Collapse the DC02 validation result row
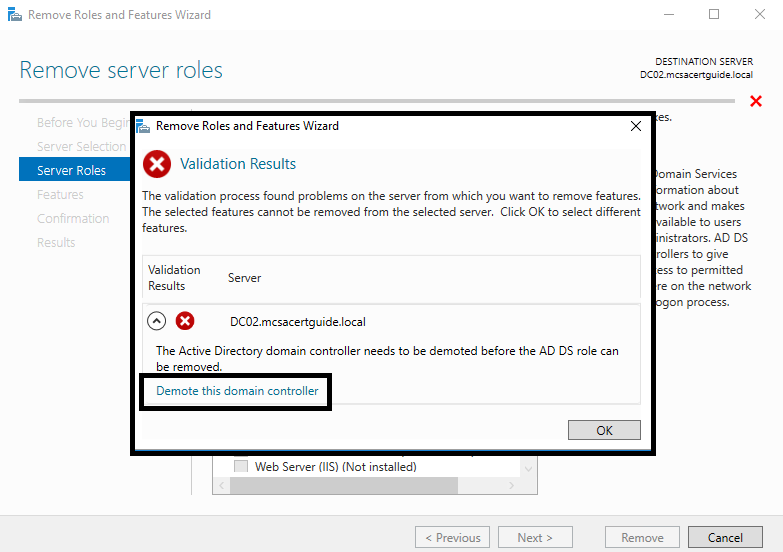 point(156,321)
